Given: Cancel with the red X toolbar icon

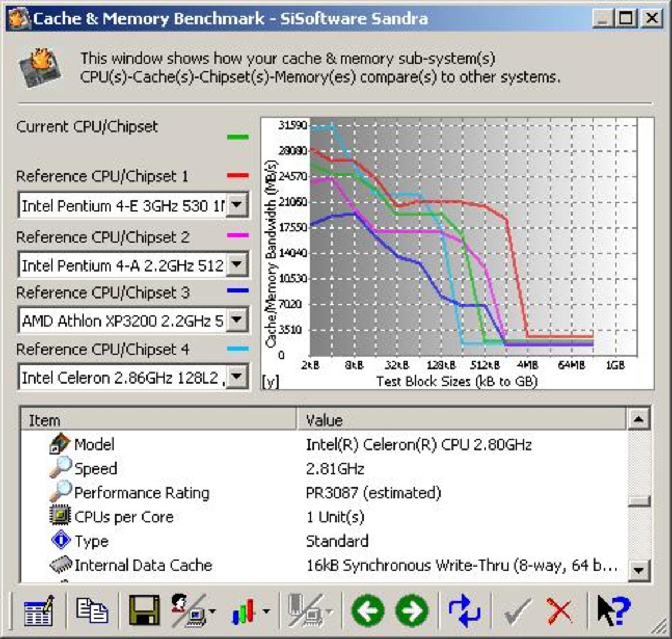Looking at the screenshot, I should click(559, 611).
